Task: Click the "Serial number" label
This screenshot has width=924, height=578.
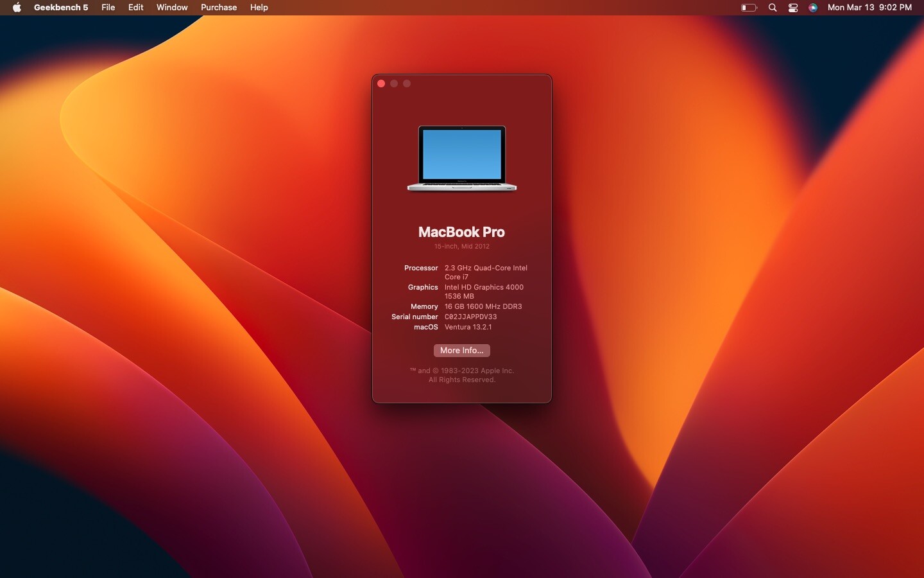Action: coord(415,317)
